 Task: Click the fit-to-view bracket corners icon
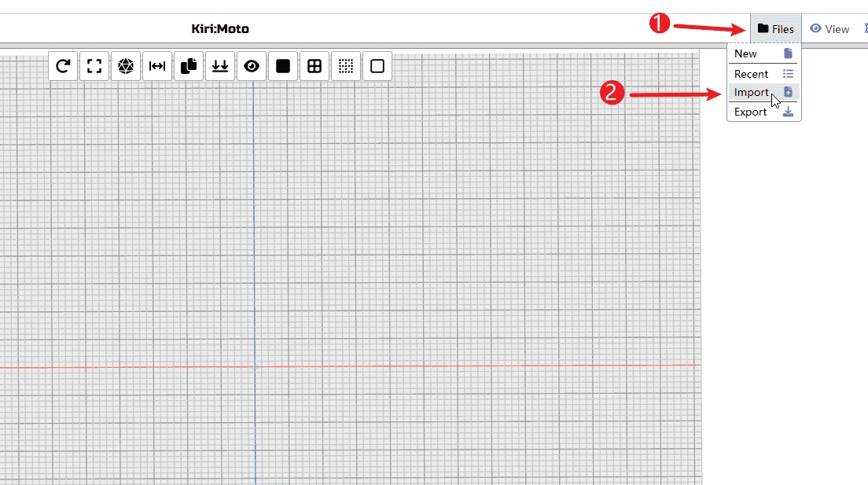click(x=95, y=66)
